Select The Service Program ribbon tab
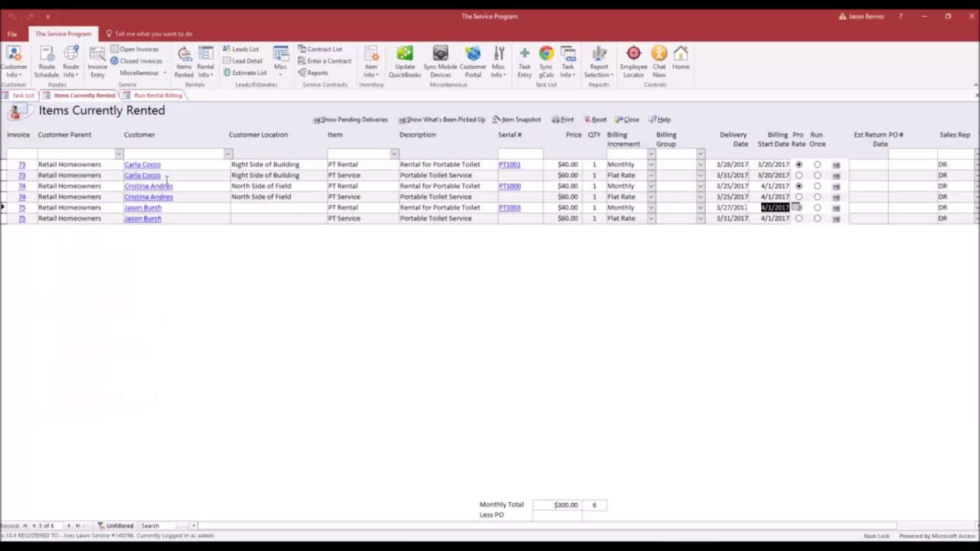Screen dimensions: 980x551 point(63,34)
